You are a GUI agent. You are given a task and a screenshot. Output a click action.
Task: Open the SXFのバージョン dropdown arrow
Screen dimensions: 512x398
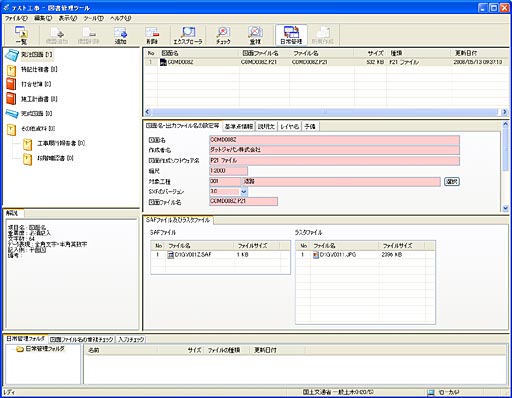click(x=244, y=192)
